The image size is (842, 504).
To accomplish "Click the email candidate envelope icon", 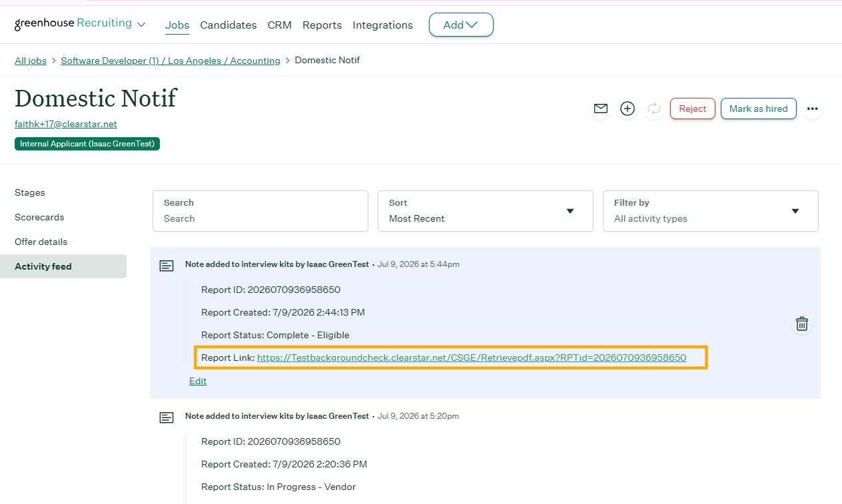I will tap(601, 109).
